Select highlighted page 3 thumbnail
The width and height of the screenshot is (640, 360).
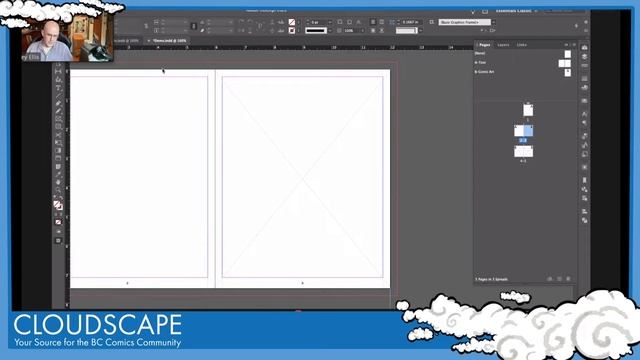pyautogui.click(x=528, y=131)
